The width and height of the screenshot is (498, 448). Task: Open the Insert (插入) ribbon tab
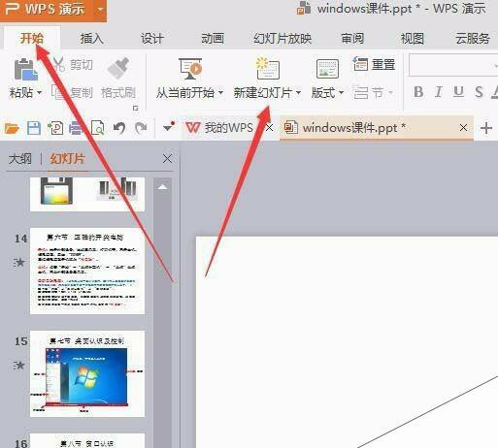[x=92, y=39]
